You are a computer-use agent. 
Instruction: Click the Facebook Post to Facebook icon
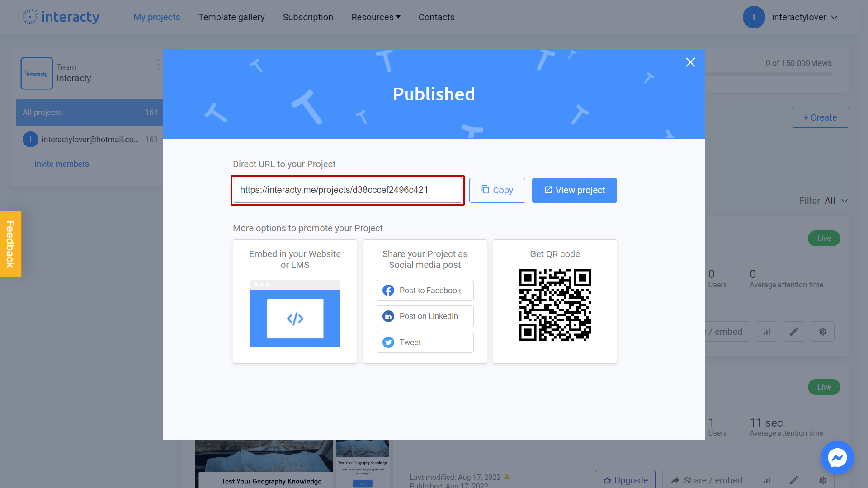point(389,290)
